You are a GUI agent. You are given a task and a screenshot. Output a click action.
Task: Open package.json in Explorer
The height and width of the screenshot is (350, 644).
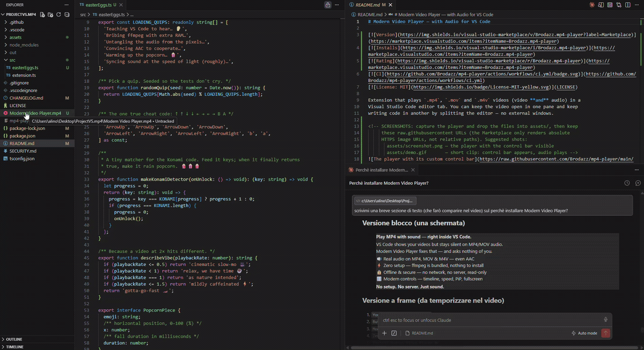37,136
